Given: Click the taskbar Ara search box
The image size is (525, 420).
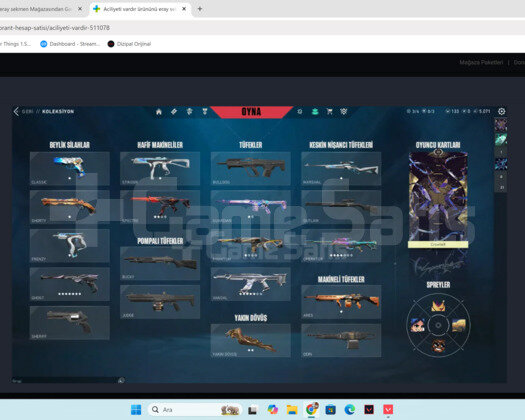Looking at the screenshot, I should click(195, 410).
